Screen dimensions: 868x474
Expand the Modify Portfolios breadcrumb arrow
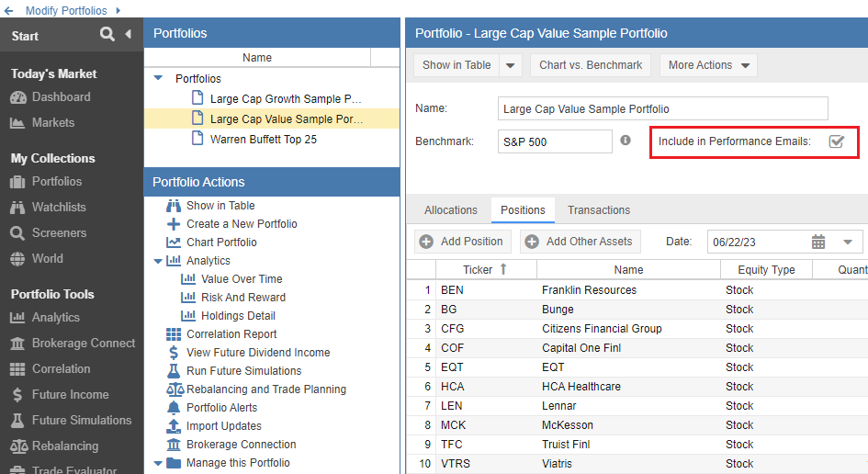pos(118,10)
